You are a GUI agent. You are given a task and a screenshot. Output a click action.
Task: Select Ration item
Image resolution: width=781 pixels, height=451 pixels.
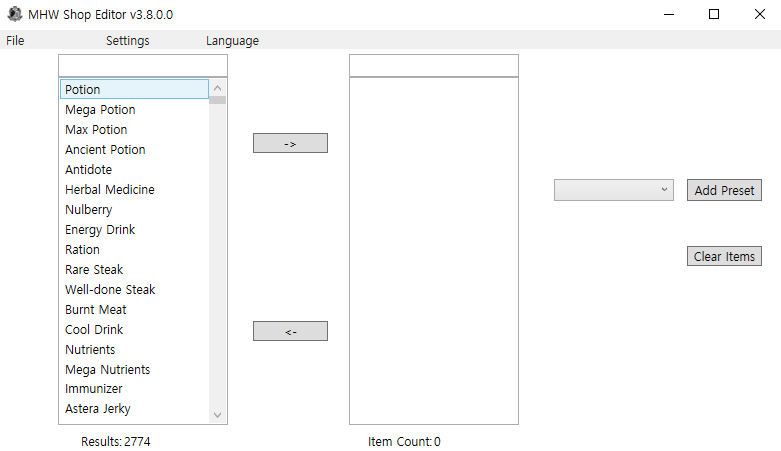tap(134, 249)
